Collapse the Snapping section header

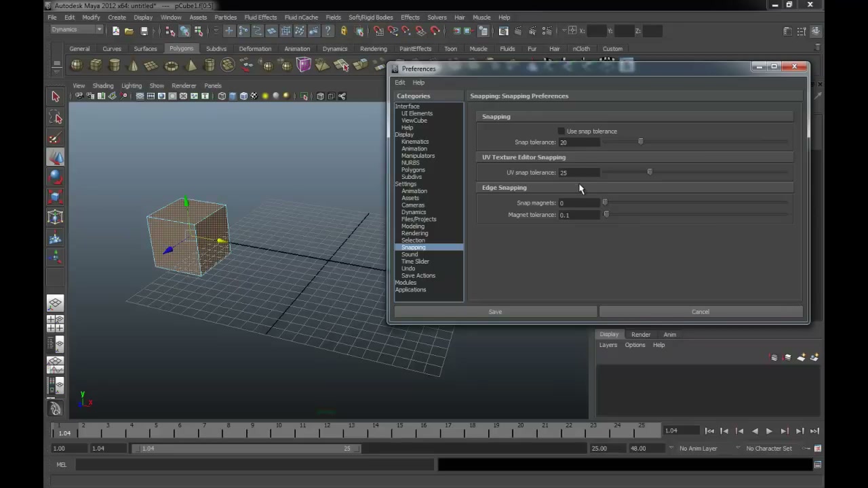635,117
